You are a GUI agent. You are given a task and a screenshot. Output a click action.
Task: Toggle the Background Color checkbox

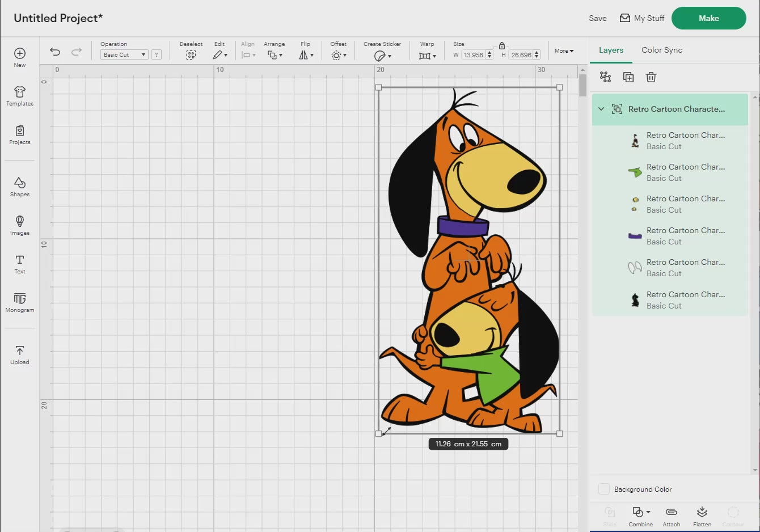pos(604,489)
